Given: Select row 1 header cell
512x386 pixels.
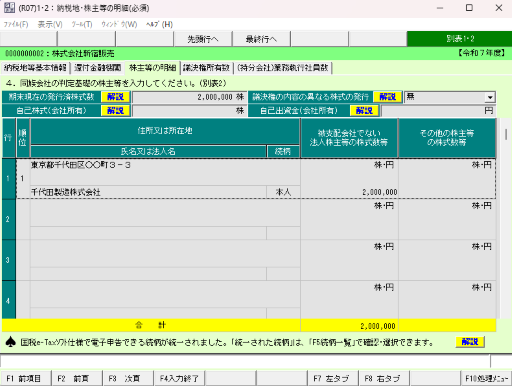Looking at the screenshot, I should [8, 179].
